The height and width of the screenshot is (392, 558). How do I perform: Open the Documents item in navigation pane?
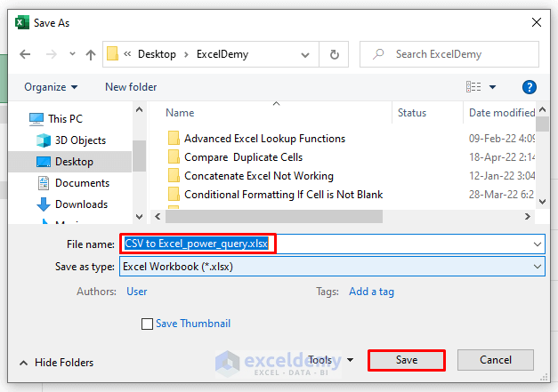82,183
